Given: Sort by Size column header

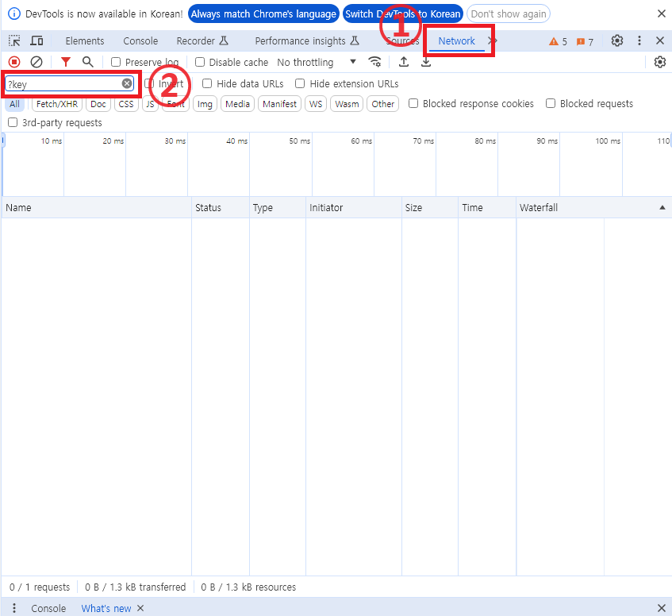Looking at the screenshot, I should tap(430, 207).
